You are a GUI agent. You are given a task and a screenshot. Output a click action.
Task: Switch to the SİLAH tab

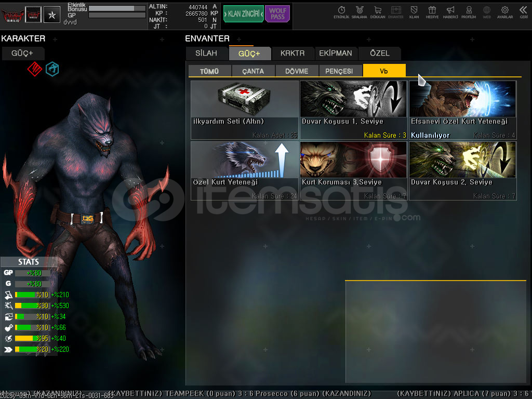[x=206, y=54]
